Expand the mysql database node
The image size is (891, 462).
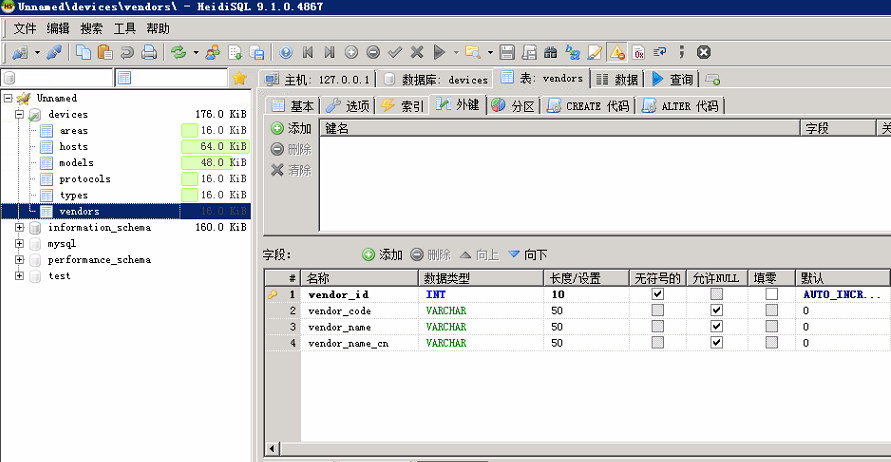[19, 243]
